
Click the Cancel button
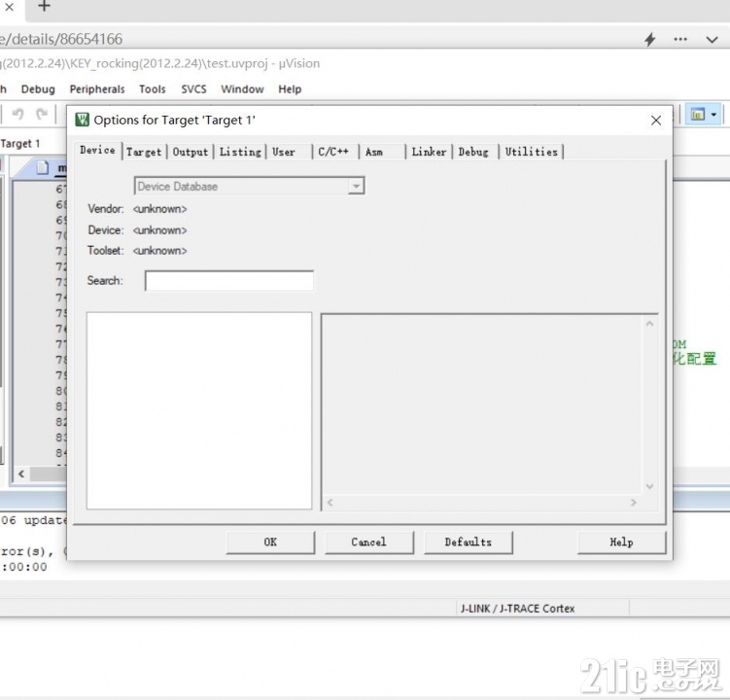[368, 542]
